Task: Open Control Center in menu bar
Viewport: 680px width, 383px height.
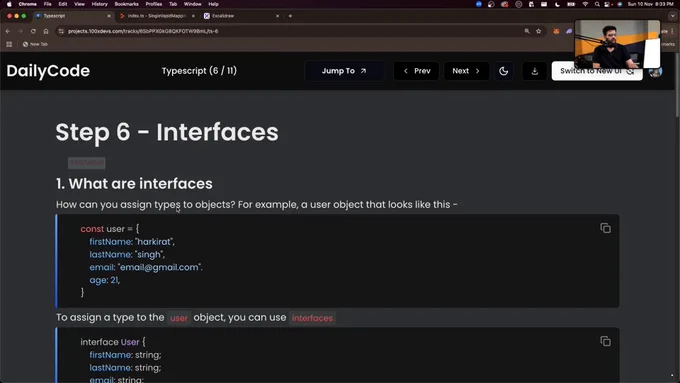Action: (x=608, y=4)
